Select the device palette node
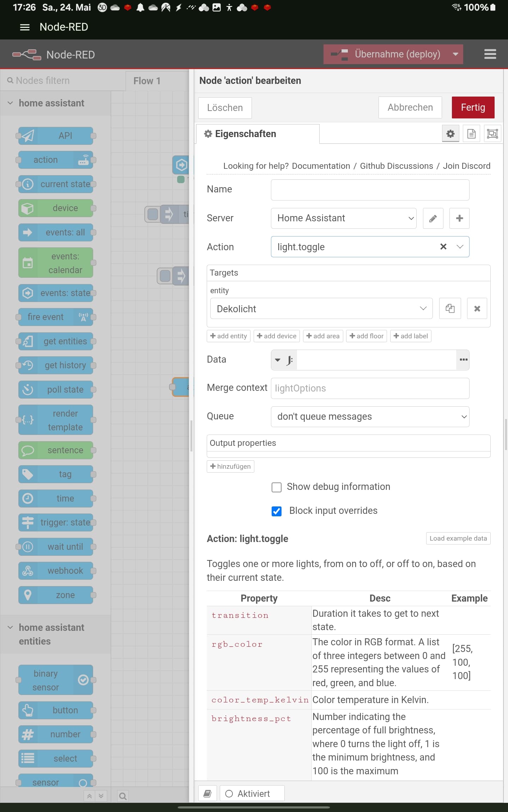 coord(56,208)
